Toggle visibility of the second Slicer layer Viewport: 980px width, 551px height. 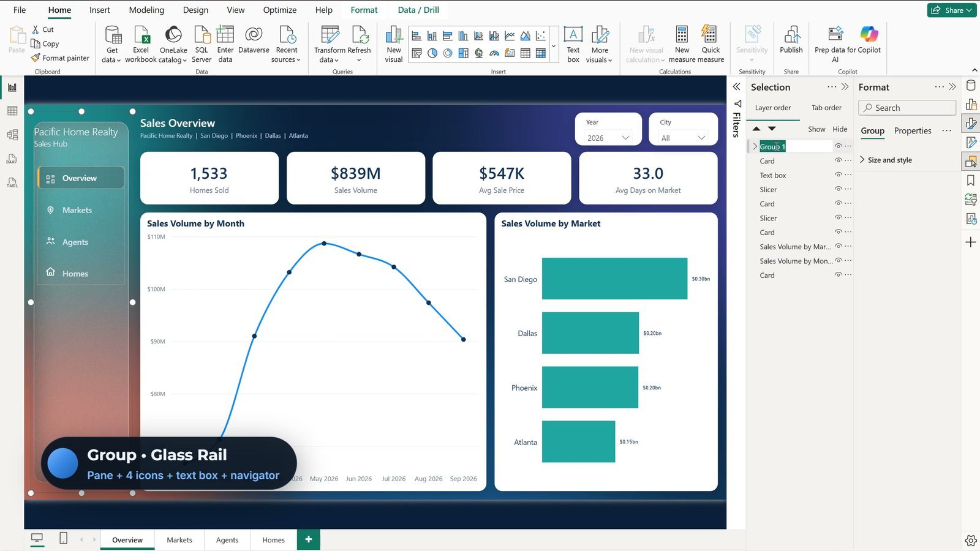click(x=838, y=218)
